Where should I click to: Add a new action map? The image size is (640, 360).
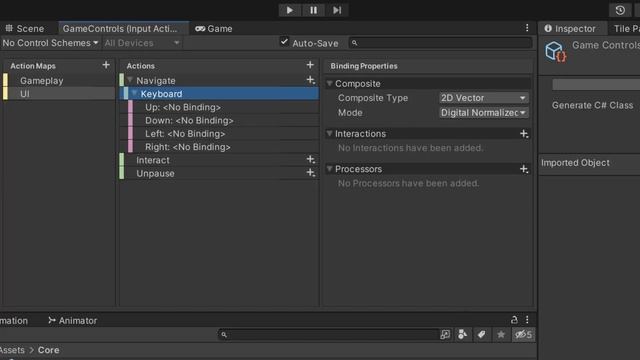point(106,65)
